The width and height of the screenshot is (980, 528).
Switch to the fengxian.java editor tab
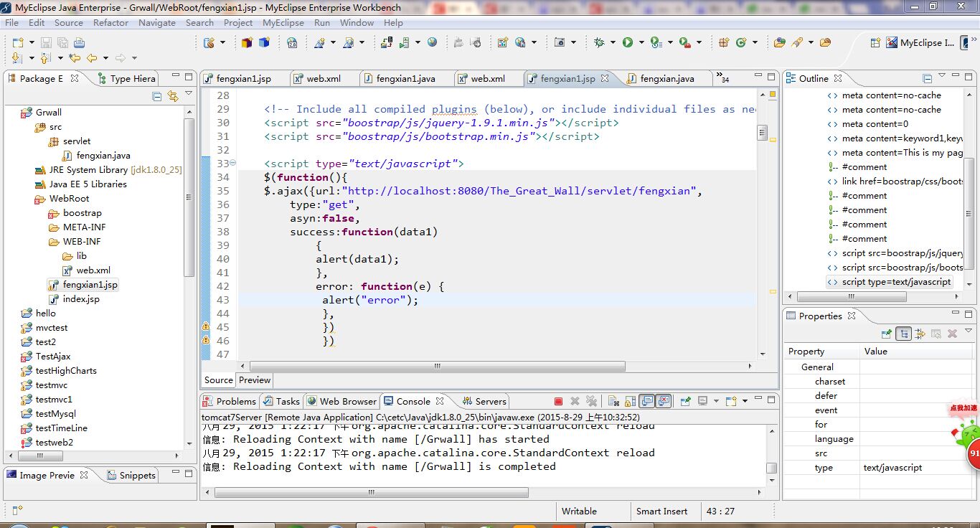(666, 78)
